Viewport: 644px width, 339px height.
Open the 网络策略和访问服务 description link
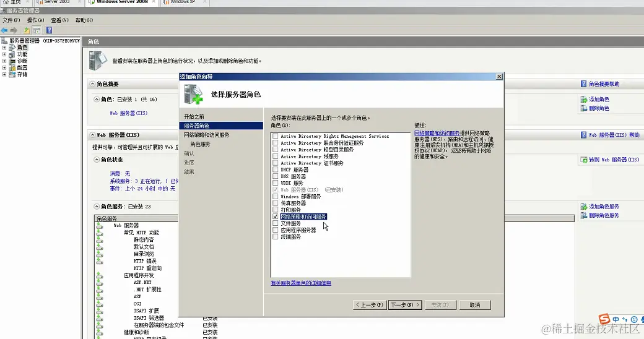pyautogui.click(x=437, y=134)
